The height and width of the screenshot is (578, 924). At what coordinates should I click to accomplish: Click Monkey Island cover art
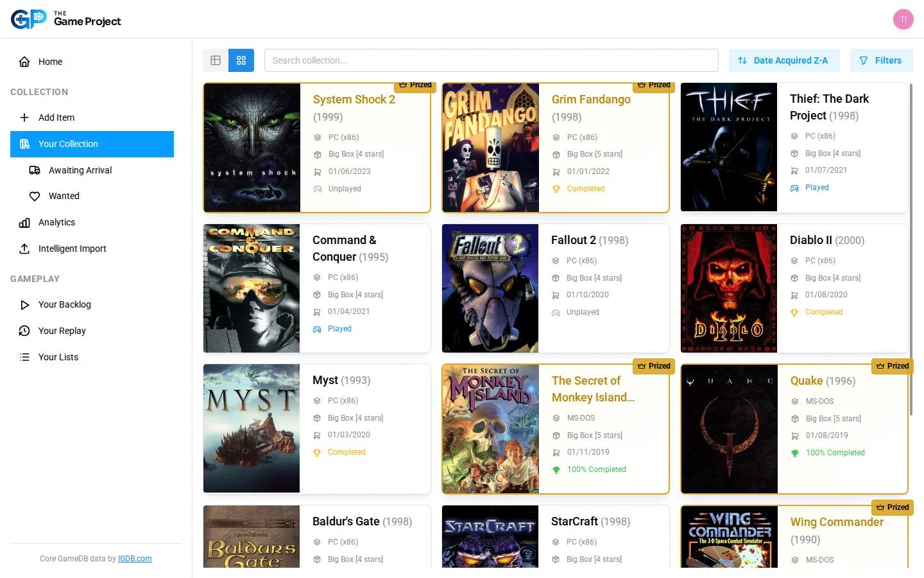[491, 429]
